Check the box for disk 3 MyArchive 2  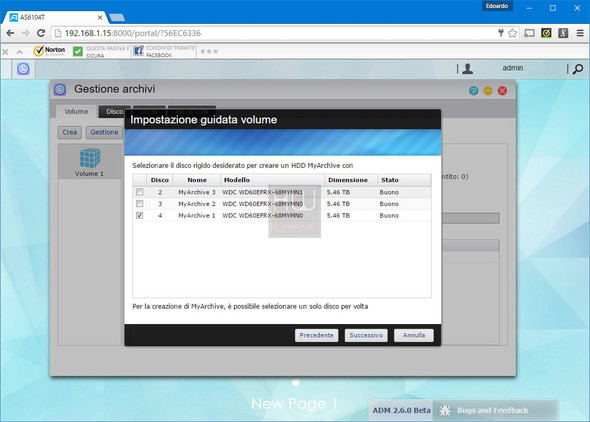tap(140, 204)
